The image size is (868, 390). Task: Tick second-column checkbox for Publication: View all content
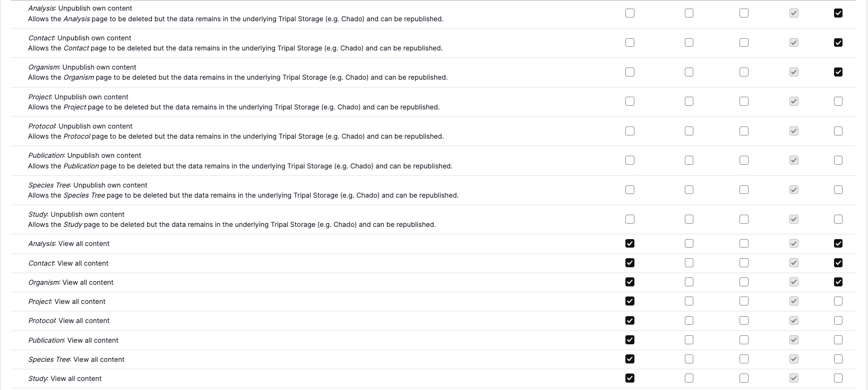click(689, 340)
